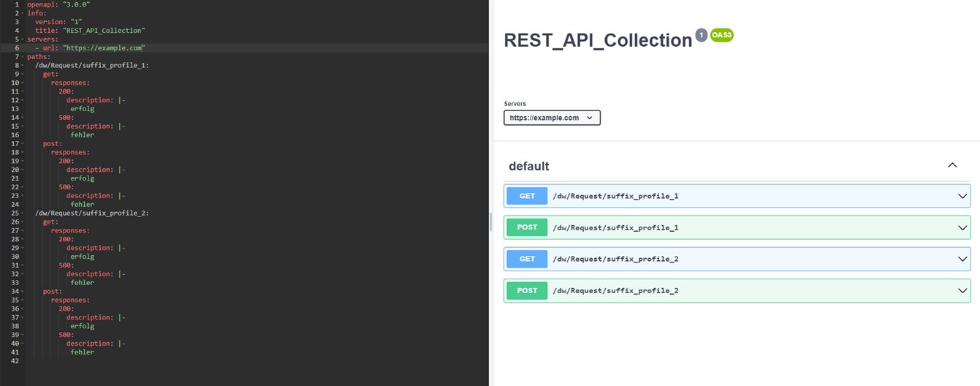This screenshot has height=386, width=980.
Task: Collapse the default section with its chevron
Action: point(952,165)
